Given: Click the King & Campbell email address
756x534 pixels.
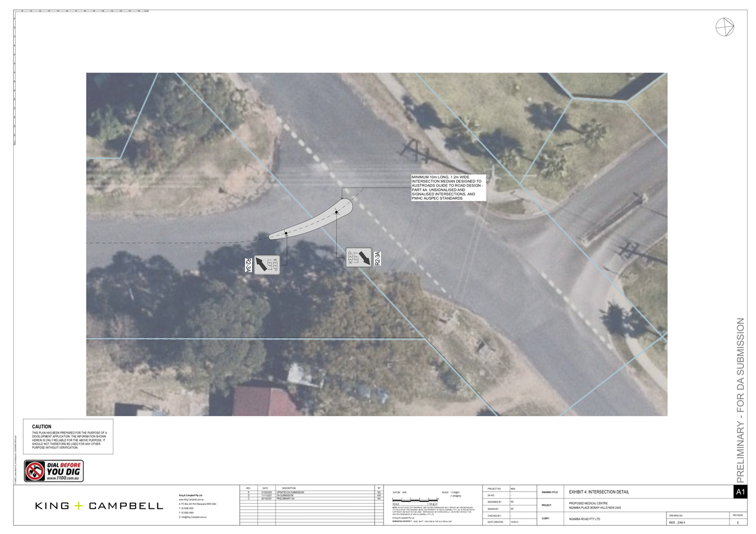Looking at the screenshot, I should pyautogui.click(x=193, y=517).
